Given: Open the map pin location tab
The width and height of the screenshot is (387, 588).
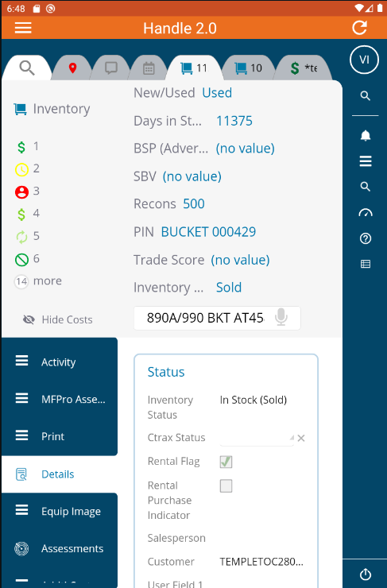Looking at the screenshot, I should pyautogui.click(x=73, y=68).
